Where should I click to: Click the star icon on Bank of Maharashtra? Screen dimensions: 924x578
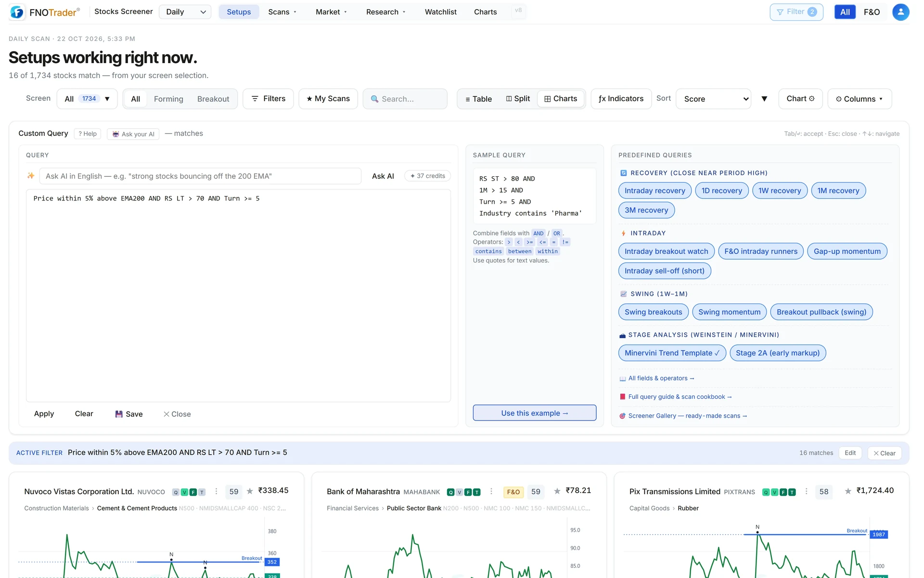click(x=557, y=491)
